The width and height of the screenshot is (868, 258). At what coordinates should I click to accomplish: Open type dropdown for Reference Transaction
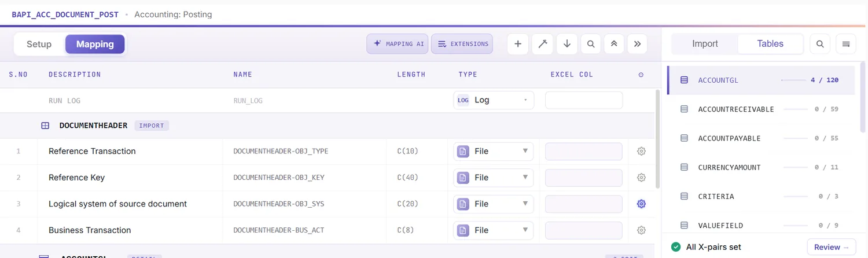coord(494,151)
